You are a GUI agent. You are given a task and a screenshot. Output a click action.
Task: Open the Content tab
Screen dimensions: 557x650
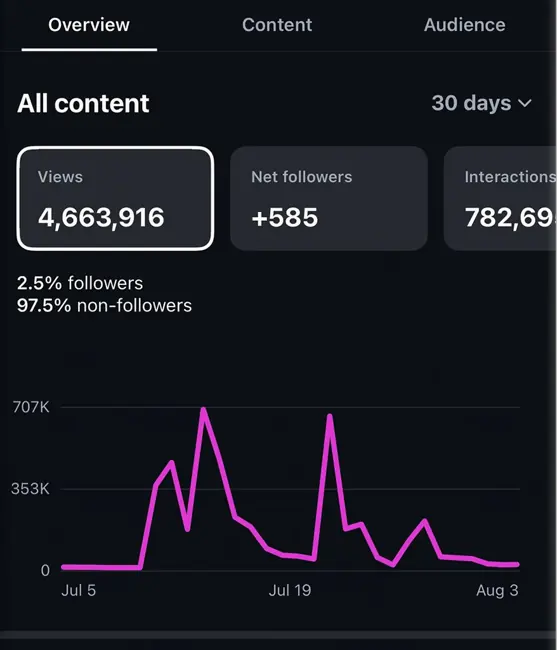[277, 25]
